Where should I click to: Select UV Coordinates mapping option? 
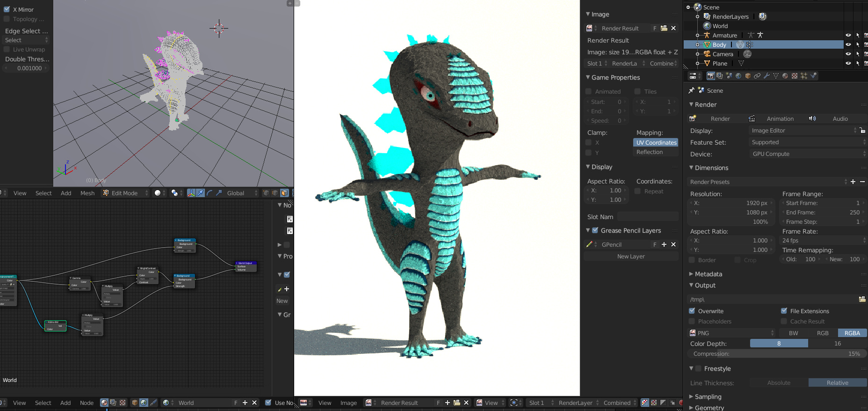[656, 142]
